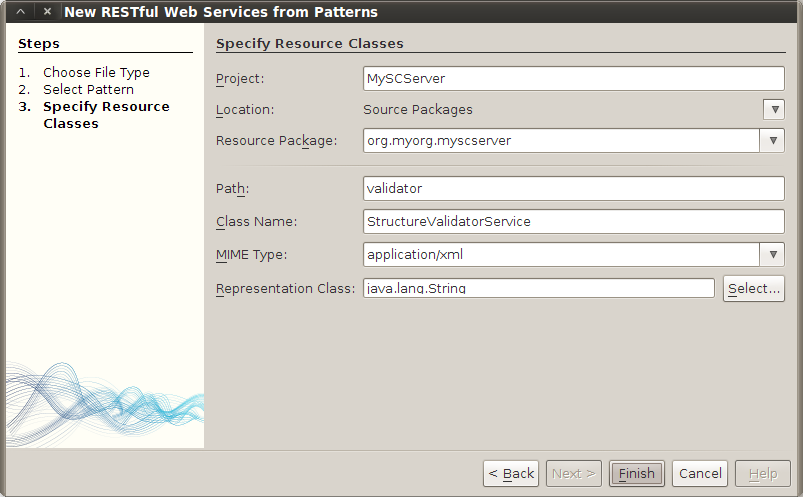Click the window roll-up arrow icon
Viewport: 803px width, 497px height.
coord(20,12)
